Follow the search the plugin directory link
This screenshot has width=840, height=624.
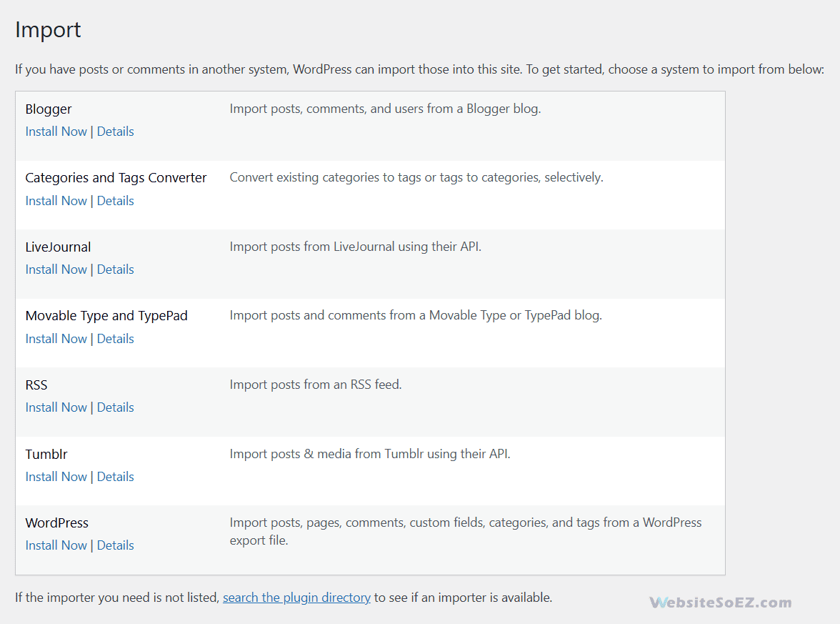[296, 598]
